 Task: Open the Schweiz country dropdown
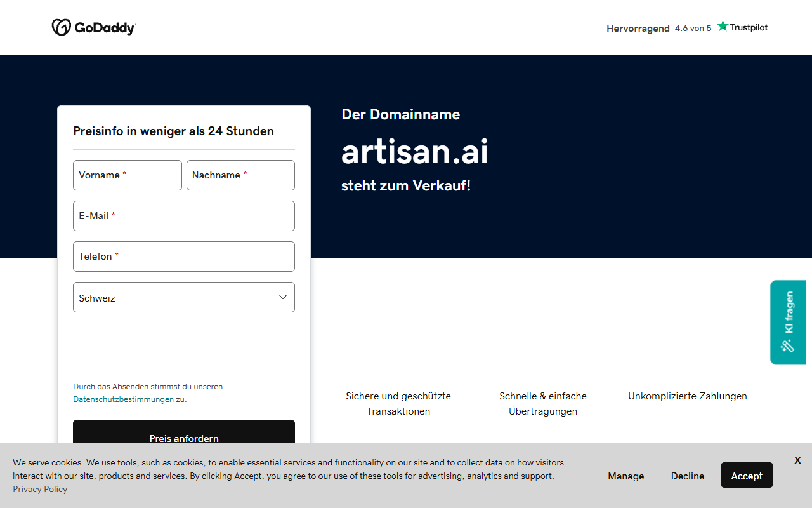click(184, 297)
